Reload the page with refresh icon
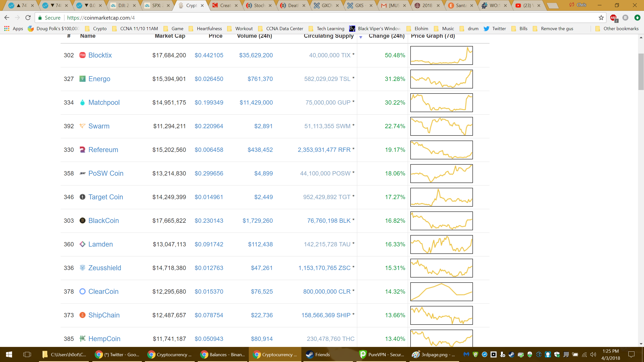 click(28, 18)
